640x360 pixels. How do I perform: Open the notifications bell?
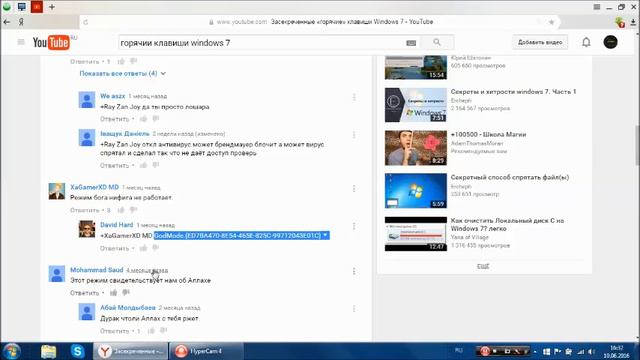pyautogui.click(x=586, y=42)
